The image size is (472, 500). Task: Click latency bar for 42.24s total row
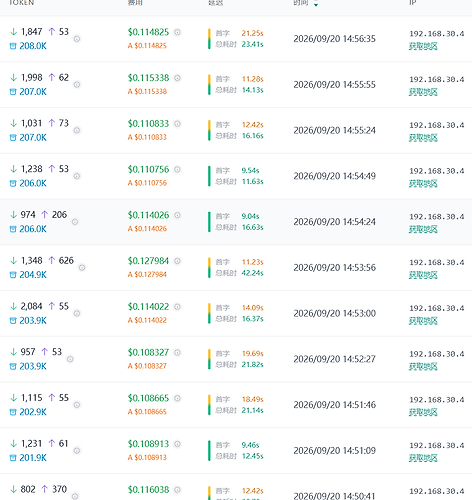pyautogui.click(x=209, y=268)
